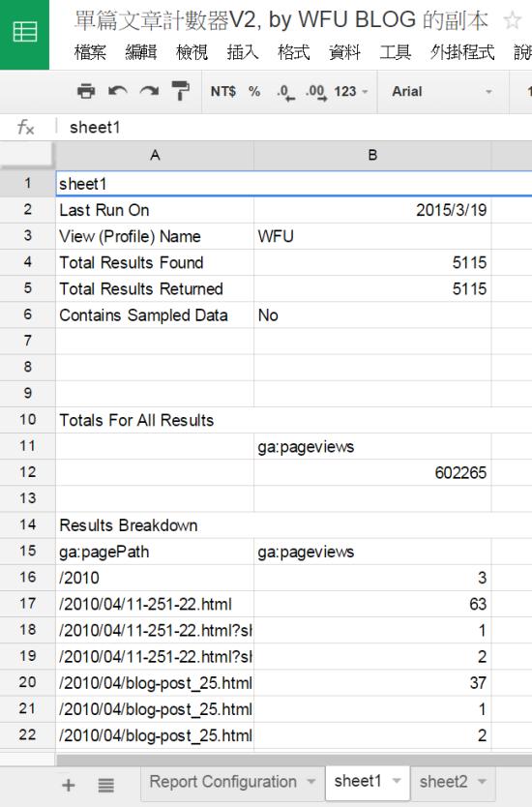The height and width of the screenshot is (807, 532).
Task: Star this spreadsheet document
Action: pyautogui.click(x=512, y=21)
